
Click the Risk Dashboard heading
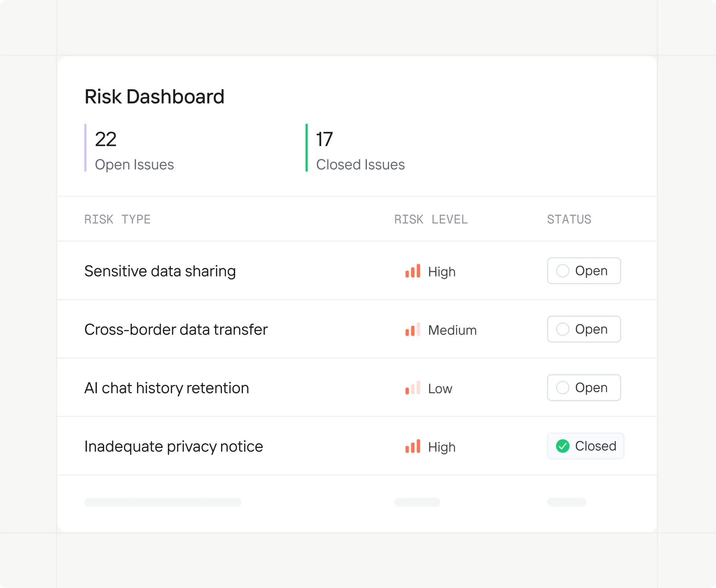point(154,97)
